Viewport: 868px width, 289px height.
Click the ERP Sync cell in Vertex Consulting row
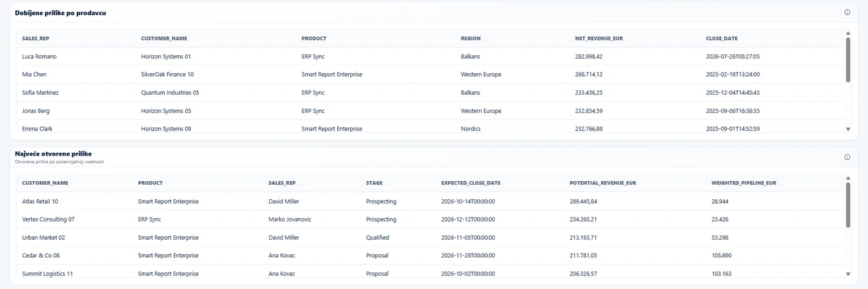[150, 219]
